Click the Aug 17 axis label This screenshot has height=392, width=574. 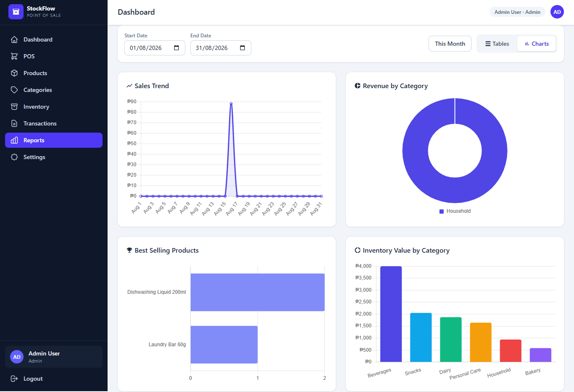tap(232, 209)
